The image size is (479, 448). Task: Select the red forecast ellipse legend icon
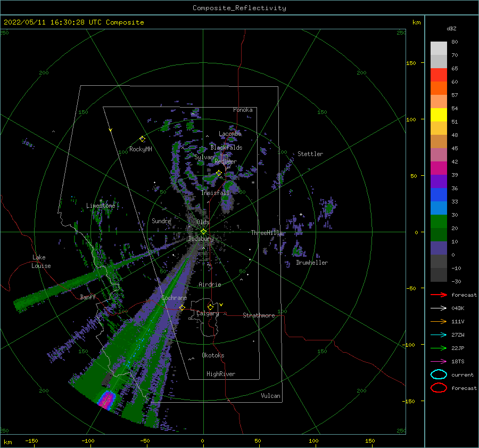pyautogui.click(x=439, y=388)
